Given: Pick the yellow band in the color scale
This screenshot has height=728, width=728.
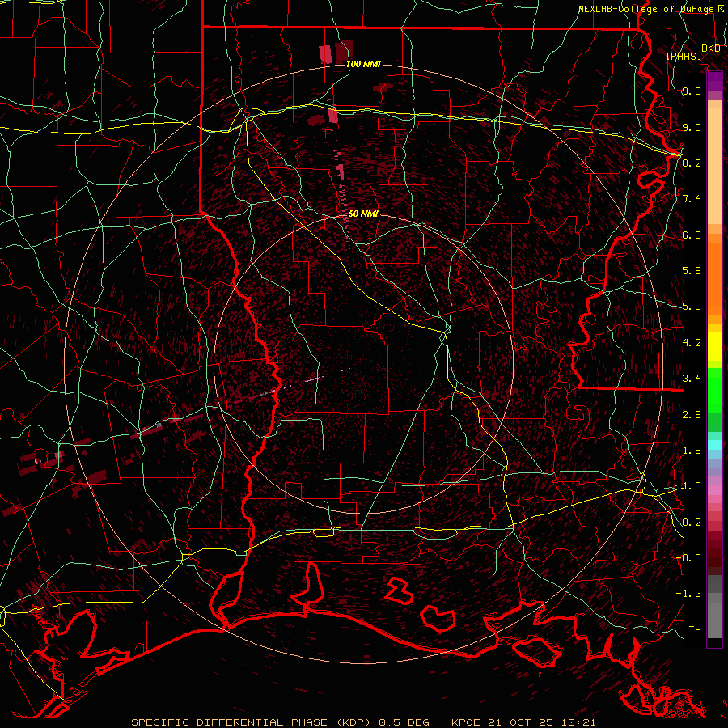Looking at the screenshot, I should click(x=714, y=346).
